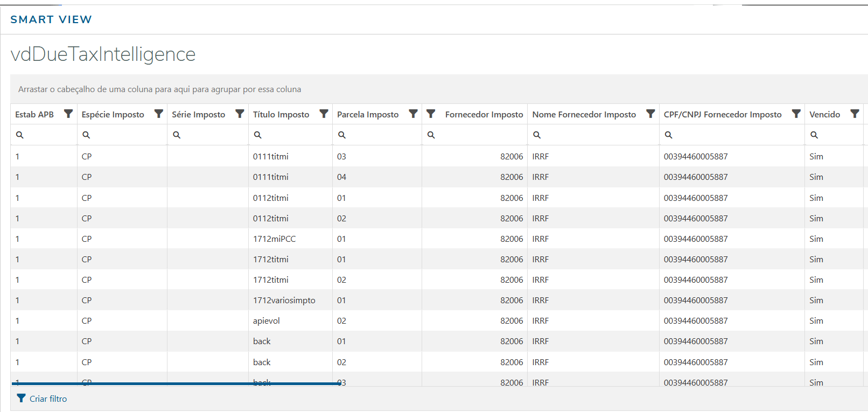Select row with título 1712miPCC

274,239
